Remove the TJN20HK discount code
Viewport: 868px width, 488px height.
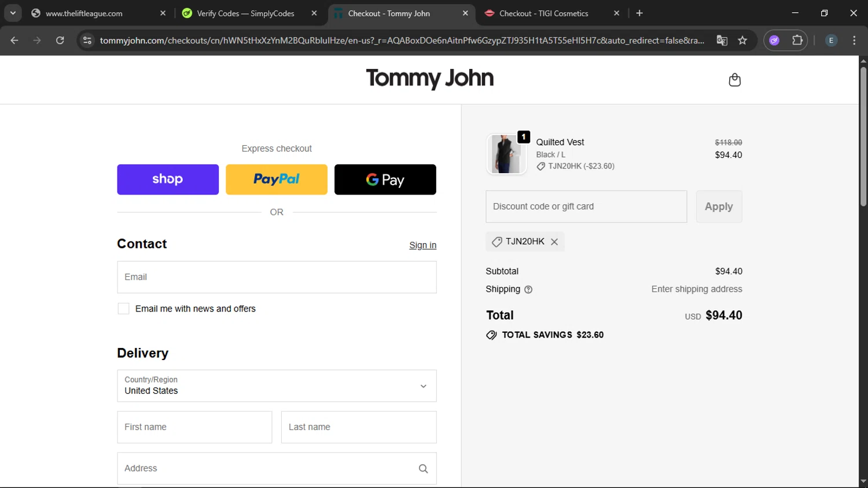554,242
